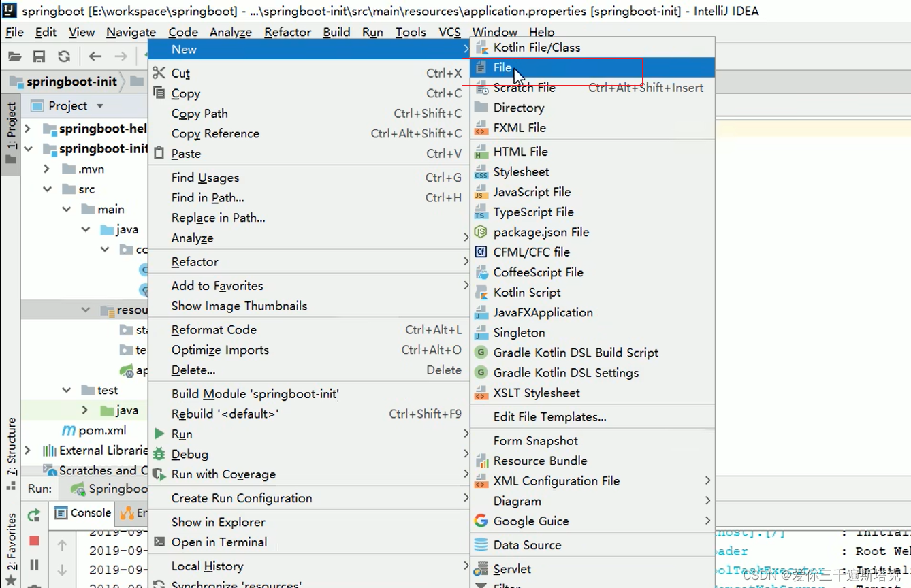Click Singleton template entry

click(592, 333)
